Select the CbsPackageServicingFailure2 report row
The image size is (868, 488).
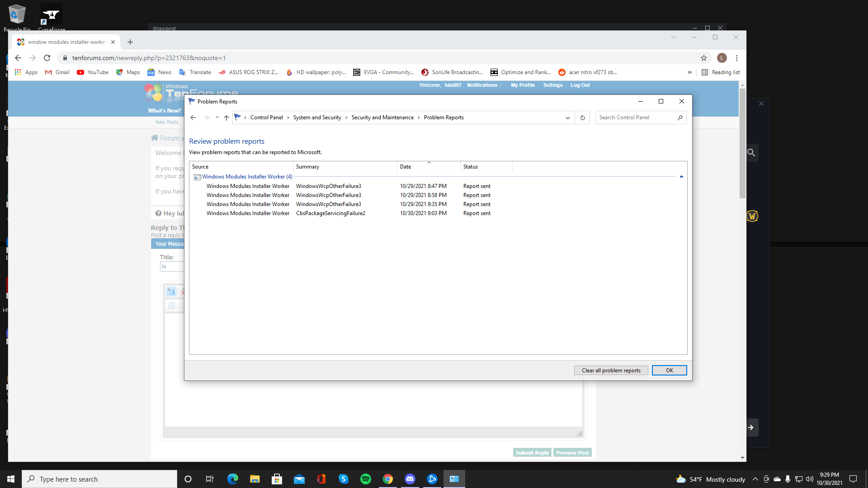pyautogui.click(x=330, y=213)
